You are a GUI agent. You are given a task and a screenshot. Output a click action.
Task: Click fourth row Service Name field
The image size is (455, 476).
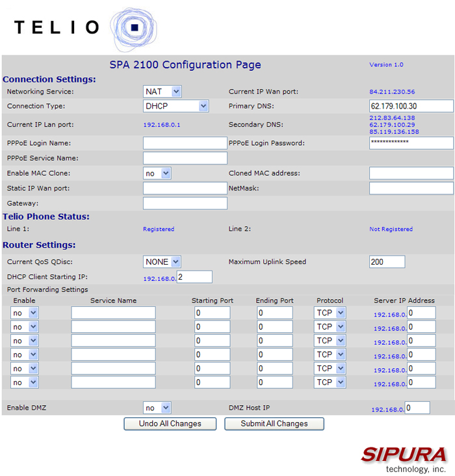pos(114,354)
